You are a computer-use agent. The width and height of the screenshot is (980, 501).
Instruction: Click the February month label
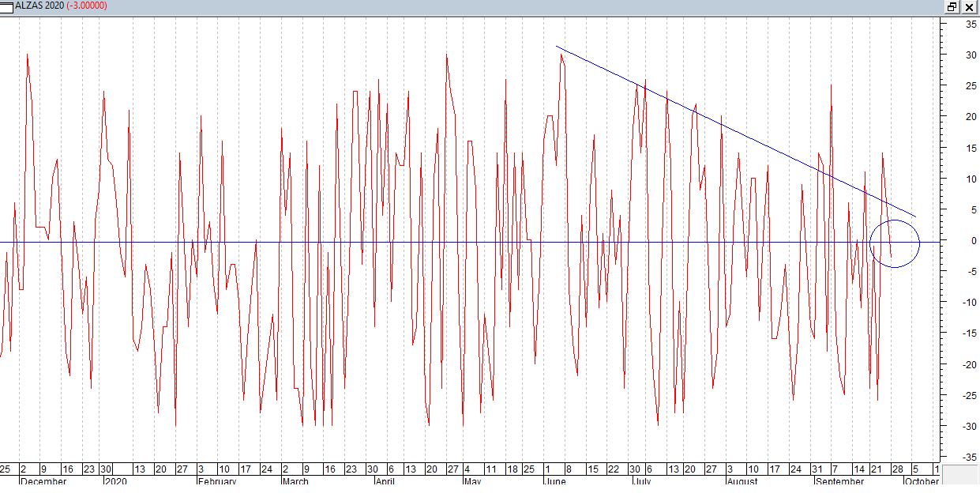pos(217,481)
